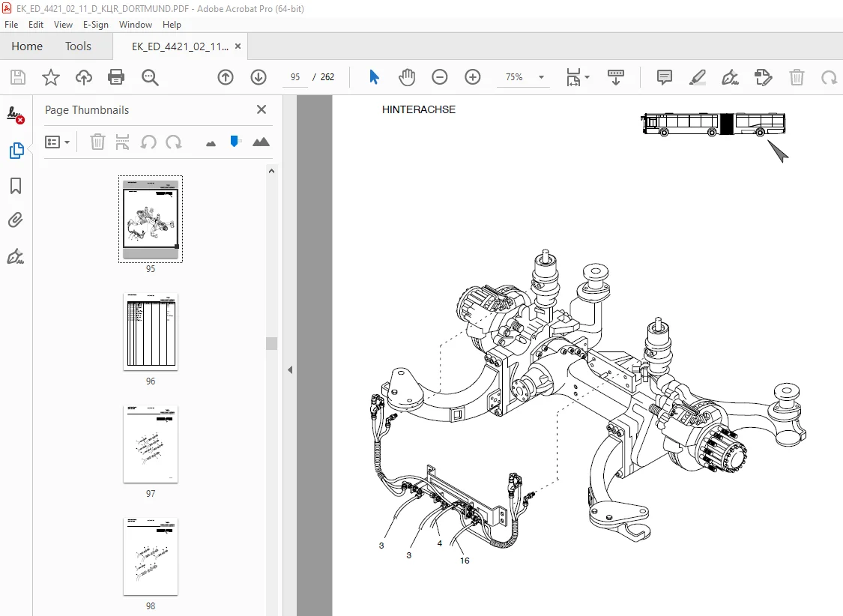Go to previous page arrow

tap(226, 77)
